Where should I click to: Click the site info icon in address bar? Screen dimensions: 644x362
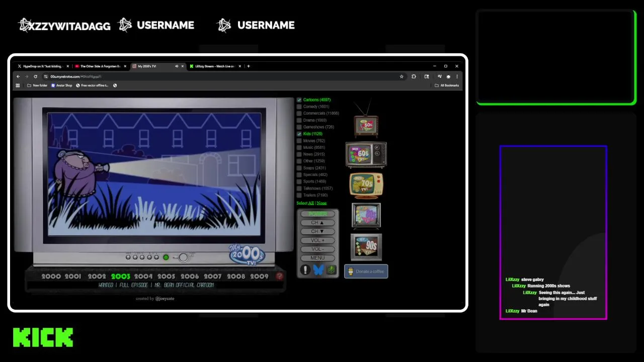(46, 76)
